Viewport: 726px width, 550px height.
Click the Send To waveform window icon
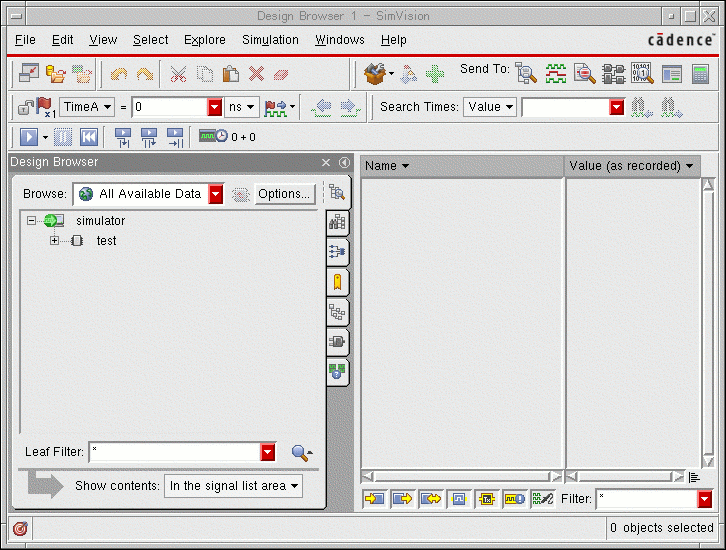tap(555, 74)
